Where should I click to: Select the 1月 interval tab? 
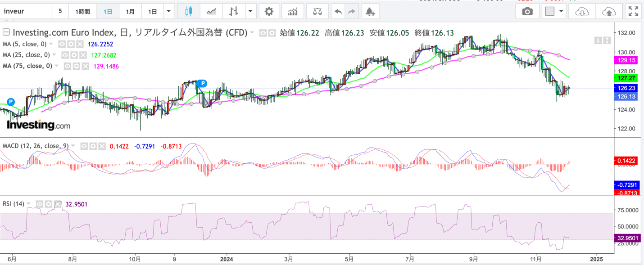tap(130, 11)
